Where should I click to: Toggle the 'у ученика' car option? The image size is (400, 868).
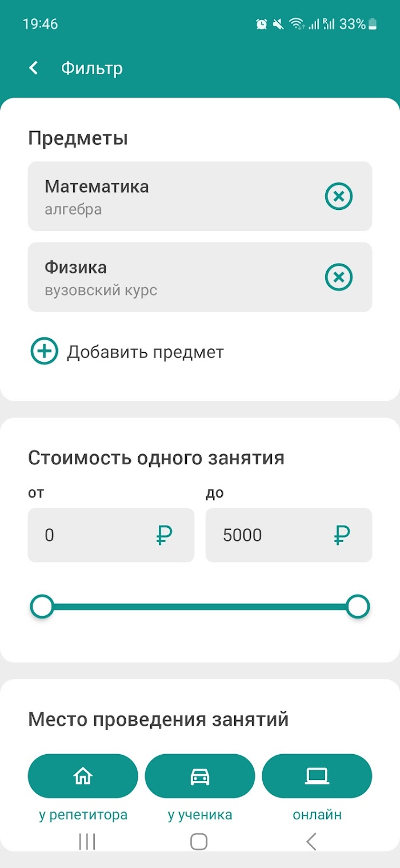[200, 776]
